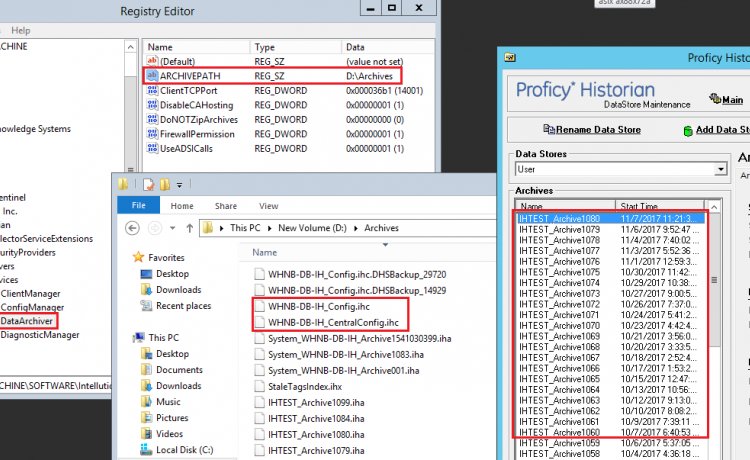
Task: Select IHTEST_Archive1099.iha file
Action: [x=316, y=402]
